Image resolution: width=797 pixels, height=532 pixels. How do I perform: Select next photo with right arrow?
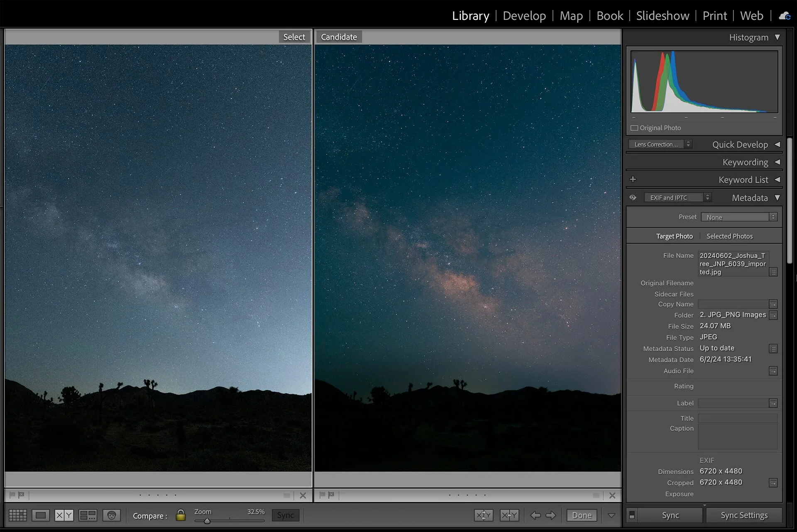pyautogui.click(x=551, y=515)
